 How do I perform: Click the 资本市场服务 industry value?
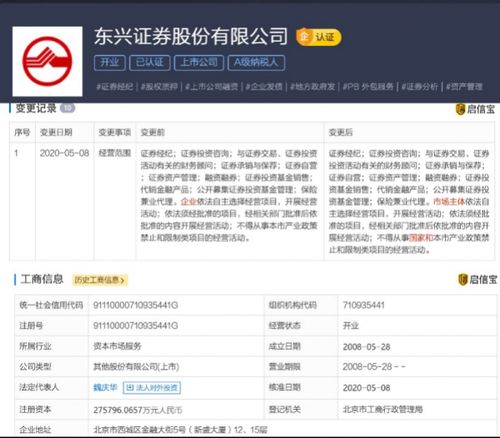pos(117,346)
